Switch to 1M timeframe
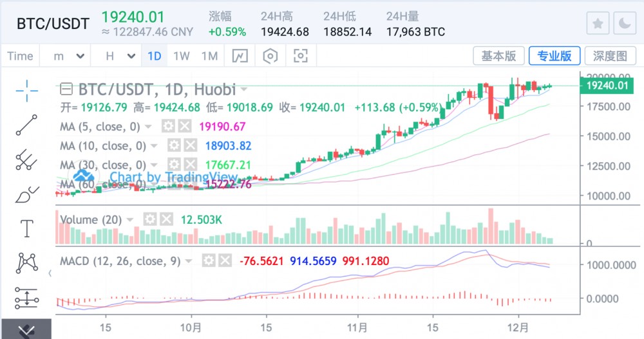 209,56
